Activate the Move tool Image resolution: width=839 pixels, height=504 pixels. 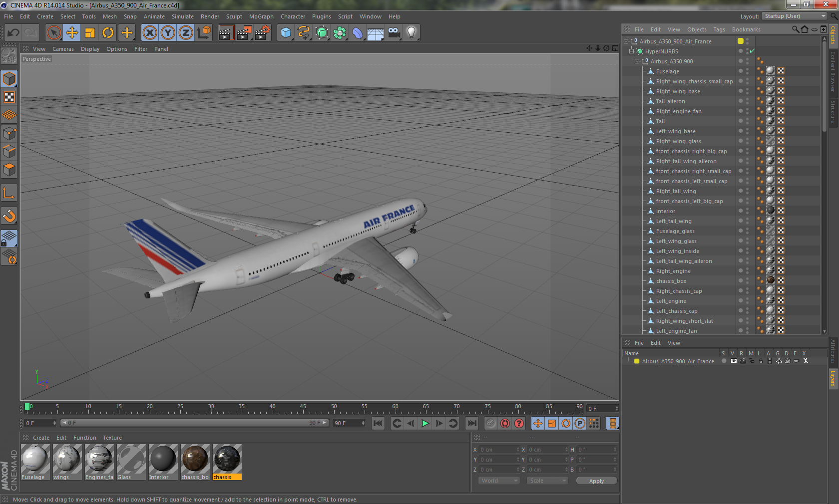coord(72,33)
